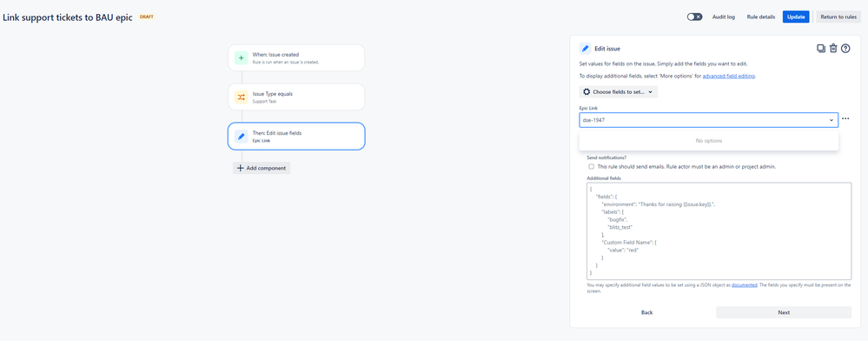Click Return to rules button
The height and width of the screenshot is (341, 868).
tap(838, 17)
